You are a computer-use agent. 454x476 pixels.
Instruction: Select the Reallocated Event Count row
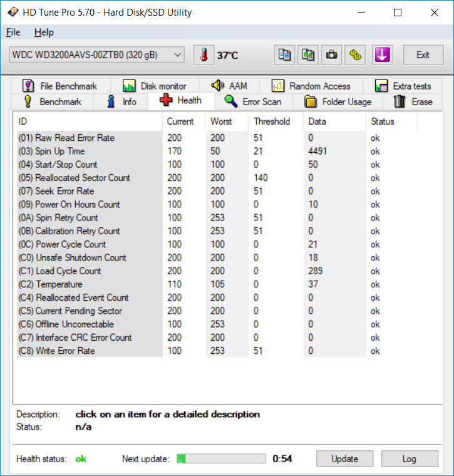(217, 297)
